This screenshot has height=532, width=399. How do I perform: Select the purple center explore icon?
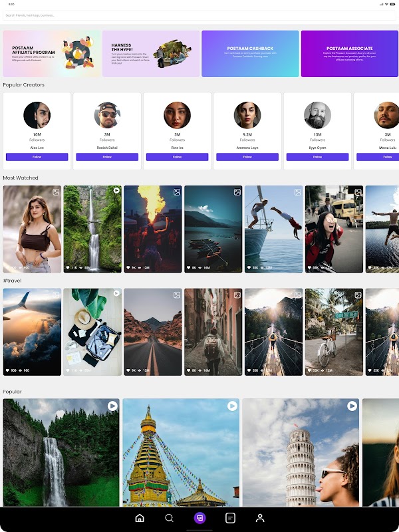[200, 518]
